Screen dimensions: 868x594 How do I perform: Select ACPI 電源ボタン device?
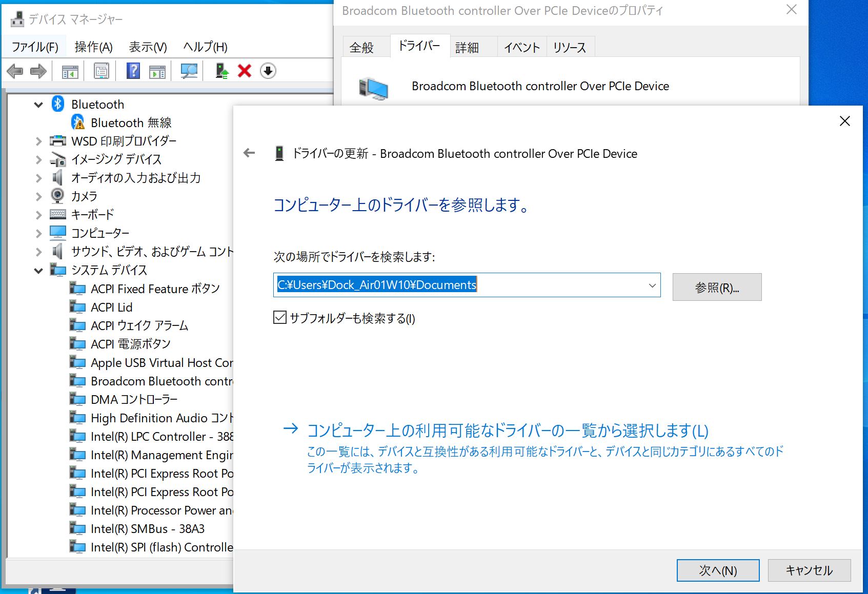[x=130, y=344]
